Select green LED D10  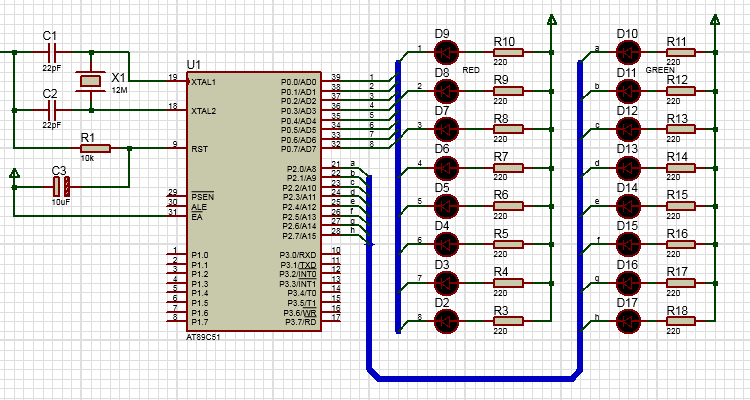[628, 52]
